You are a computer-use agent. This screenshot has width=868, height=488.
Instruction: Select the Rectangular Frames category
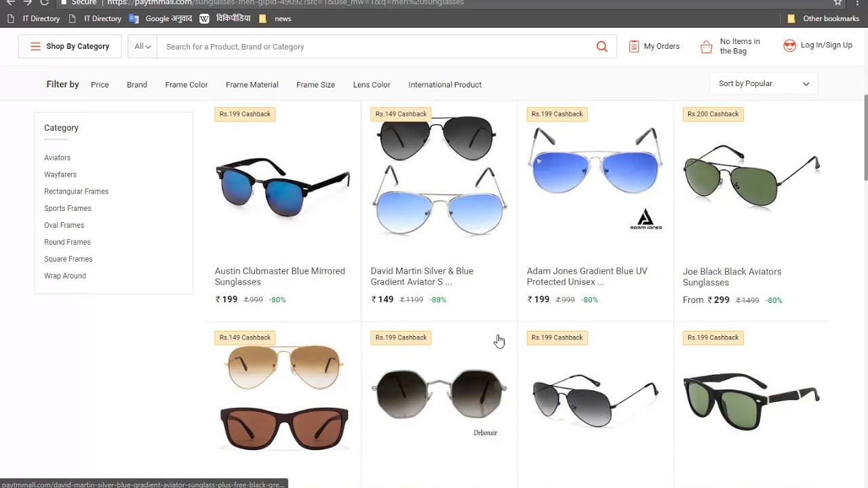tap(76, 191)
